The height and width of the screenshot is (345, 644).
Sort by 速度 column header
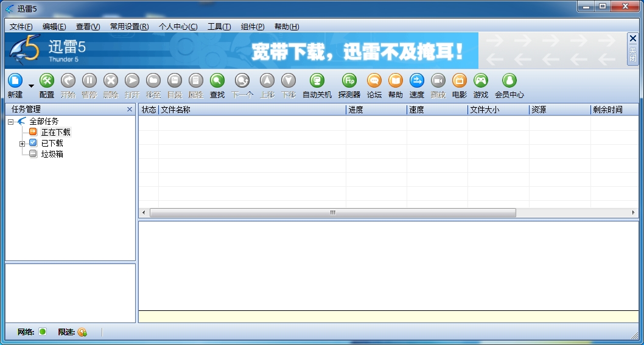(438, 110)
